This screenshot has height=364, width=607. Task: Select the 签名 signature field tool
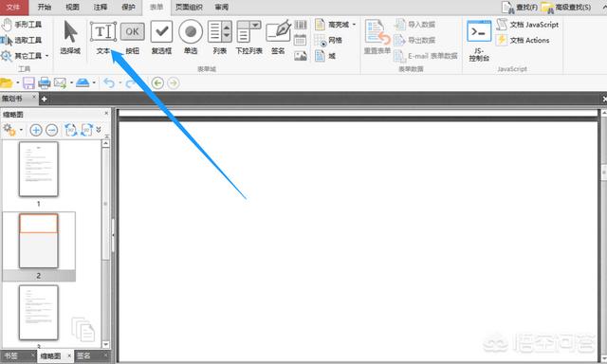point(278,38)
